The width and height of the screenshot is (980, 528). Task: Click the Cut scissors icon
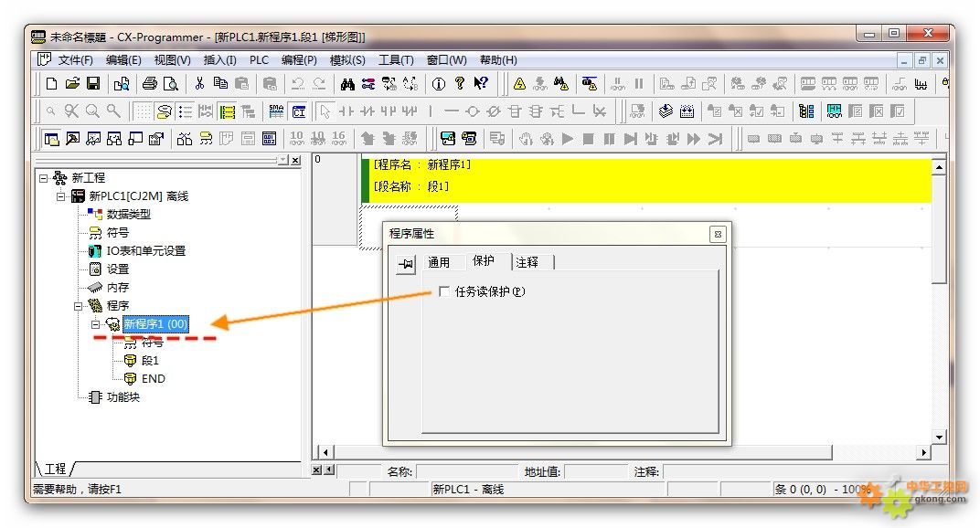click(199, 84)
